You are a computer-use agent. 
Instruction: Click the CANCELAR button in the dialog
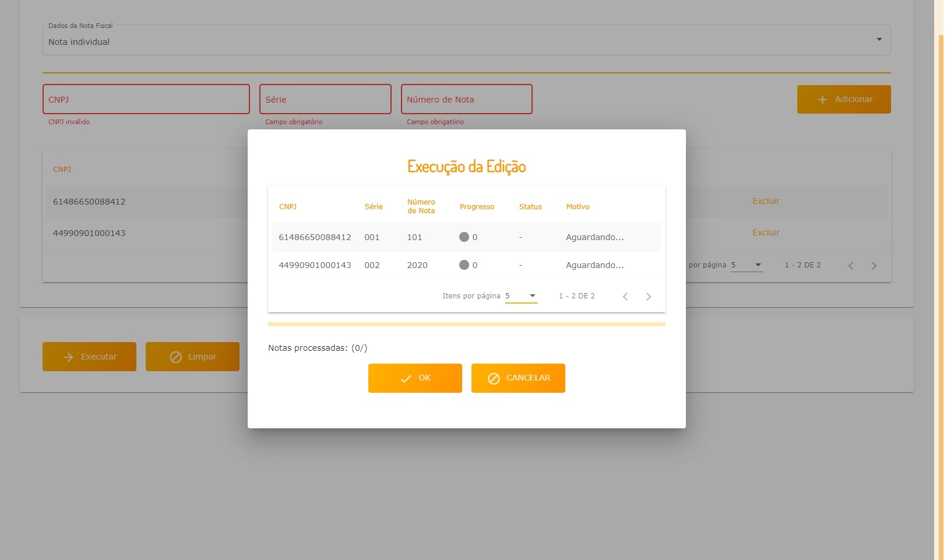point(518,378)
